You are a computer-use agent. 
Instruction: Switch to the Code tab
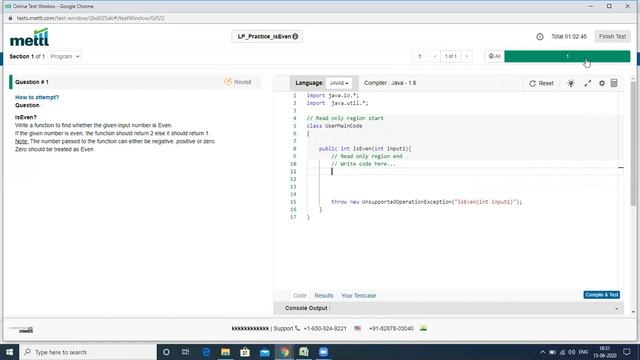(x=300, y=296)
